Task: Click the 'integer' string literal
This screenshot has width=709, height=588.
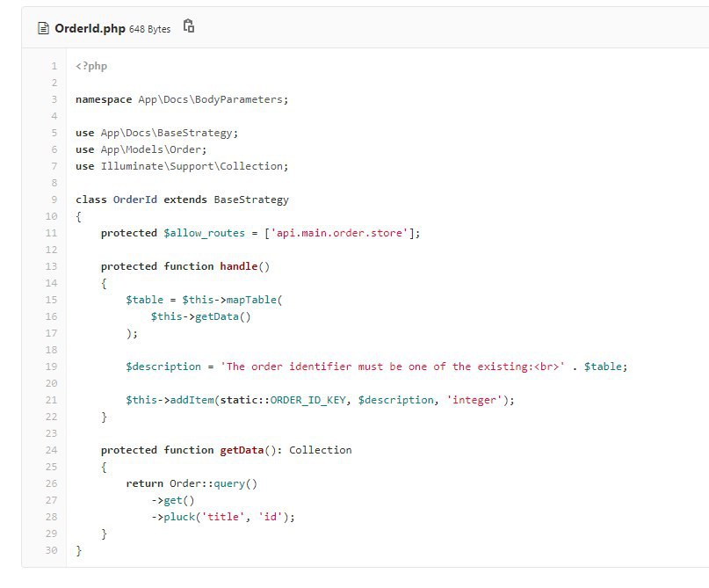Action: [474, 400]
